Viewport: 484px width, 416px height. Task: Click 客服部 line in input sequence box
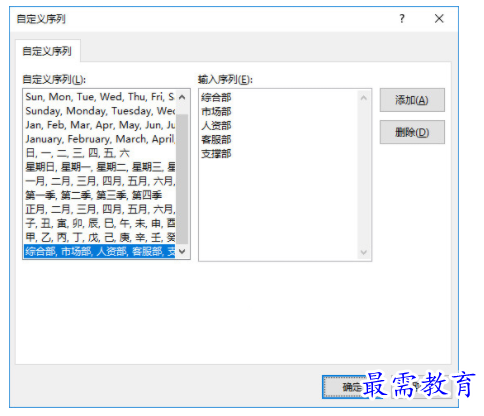216,140
